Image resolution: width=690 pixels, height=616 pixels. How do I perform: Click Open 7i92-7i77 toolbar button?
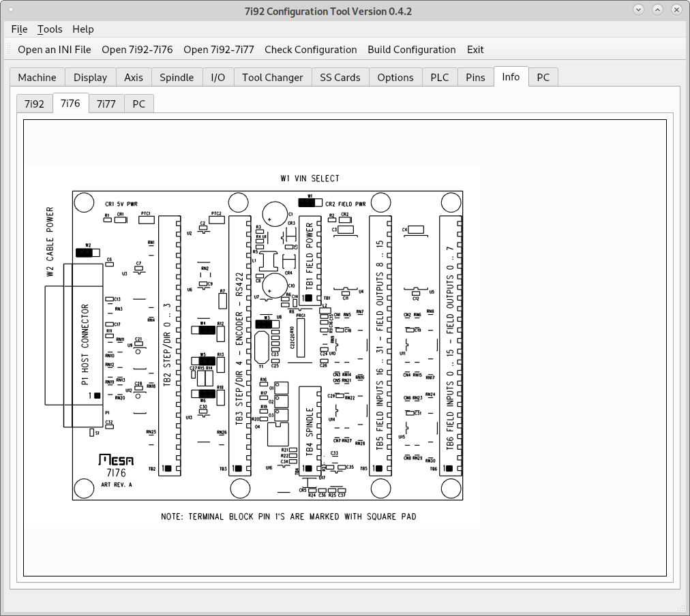click(x=219, y=50)
